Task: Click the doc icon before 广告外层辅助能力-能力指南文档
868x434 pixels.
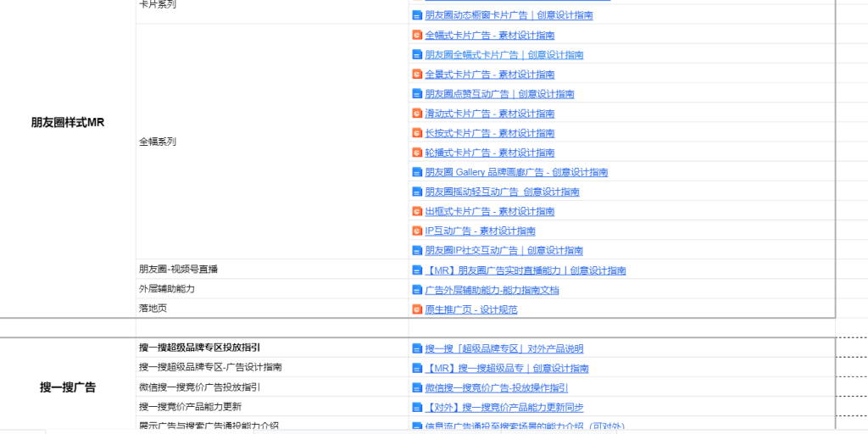Action: pos(417,290)
